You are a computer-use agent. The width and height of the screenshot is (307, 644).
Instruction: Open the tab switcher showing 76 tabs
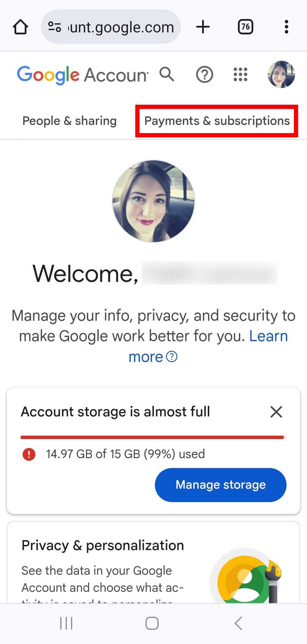coord(245,27)
